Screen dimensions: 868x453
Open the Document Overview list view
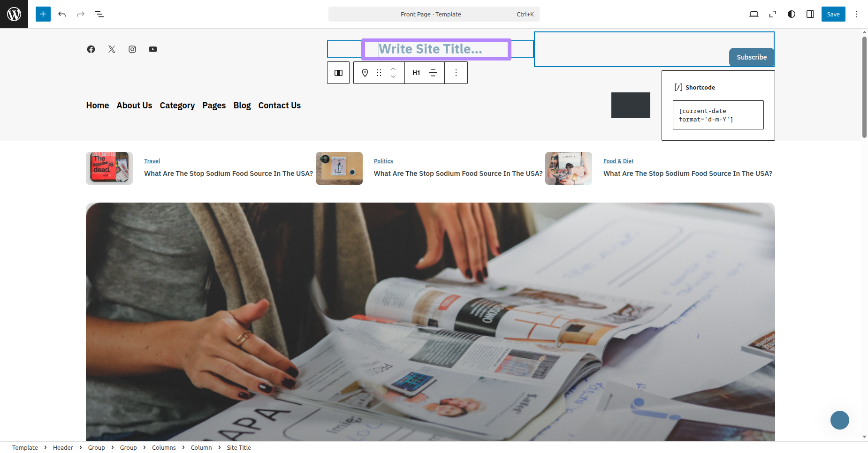point(99,14)
